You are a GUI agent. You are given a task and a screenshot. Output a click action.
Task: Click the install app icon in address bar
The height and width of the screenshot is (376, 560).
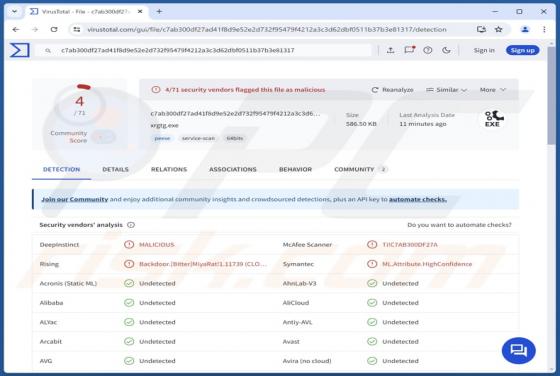[x=481, y=30]
